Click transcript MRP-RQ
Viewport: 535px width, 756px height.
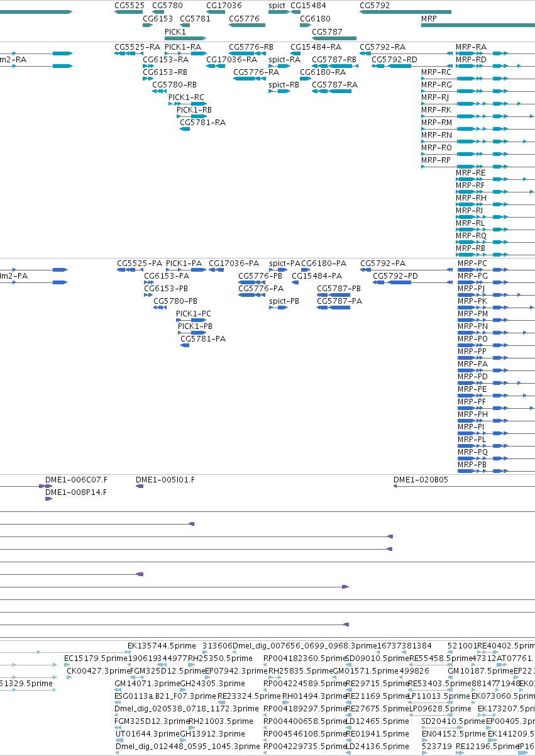(x=471, y=236)
